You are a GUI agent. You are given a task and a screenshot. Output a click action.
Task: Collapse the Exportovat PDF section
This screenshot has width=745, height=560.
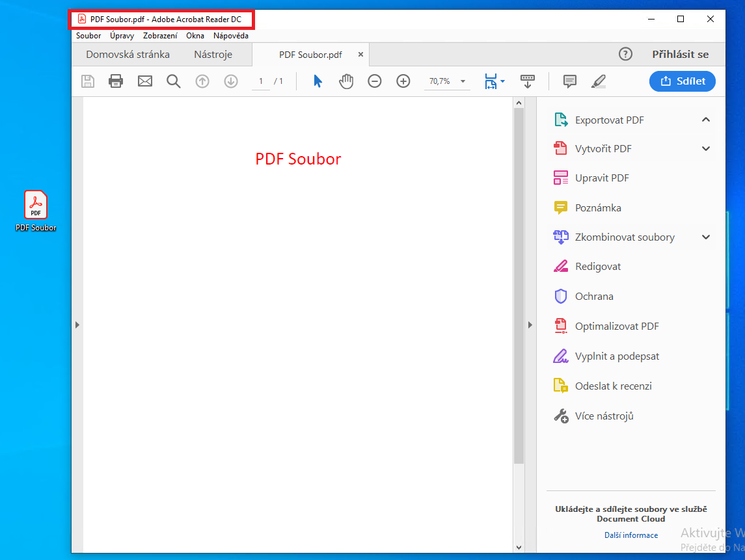click(706, 120)
